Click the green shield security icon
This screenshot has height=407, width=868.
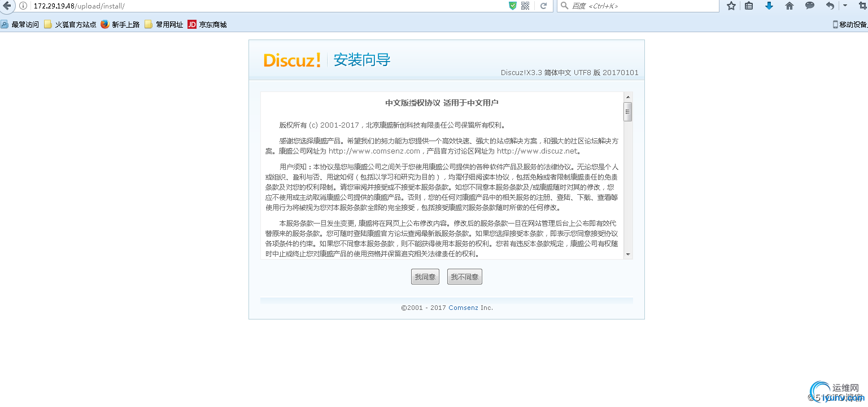[513, 6]
